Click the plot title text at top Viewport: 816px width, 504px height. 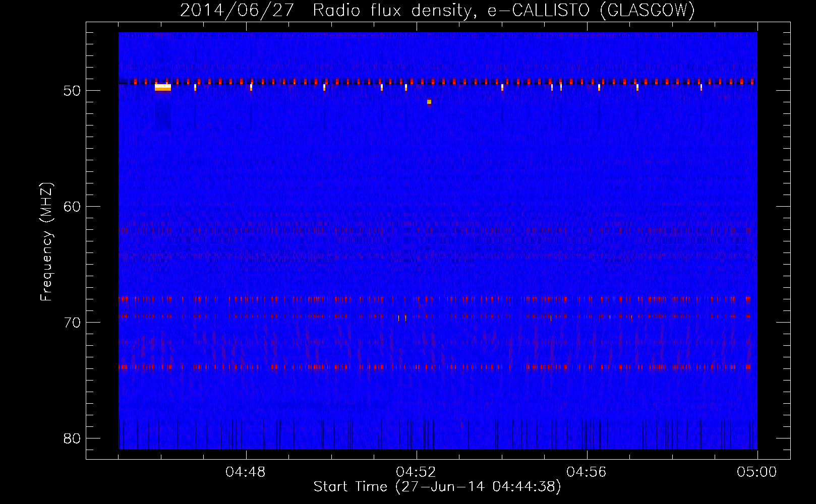[437, 10]
